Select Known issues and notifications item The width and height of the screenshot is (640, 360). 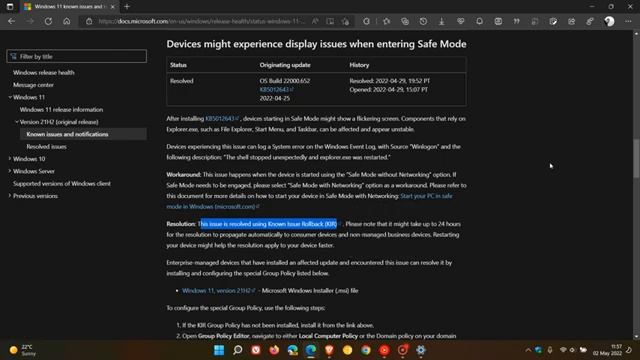[x=67, y=134]
